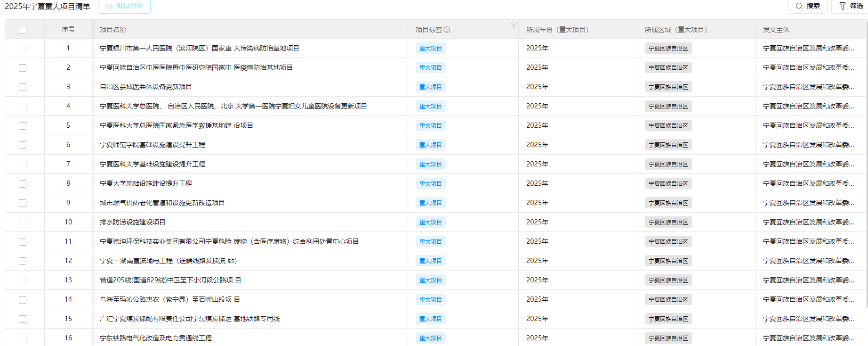Screen dimensions: 868x346
Task: Click the 序号 column header
Action: point(68,30)
